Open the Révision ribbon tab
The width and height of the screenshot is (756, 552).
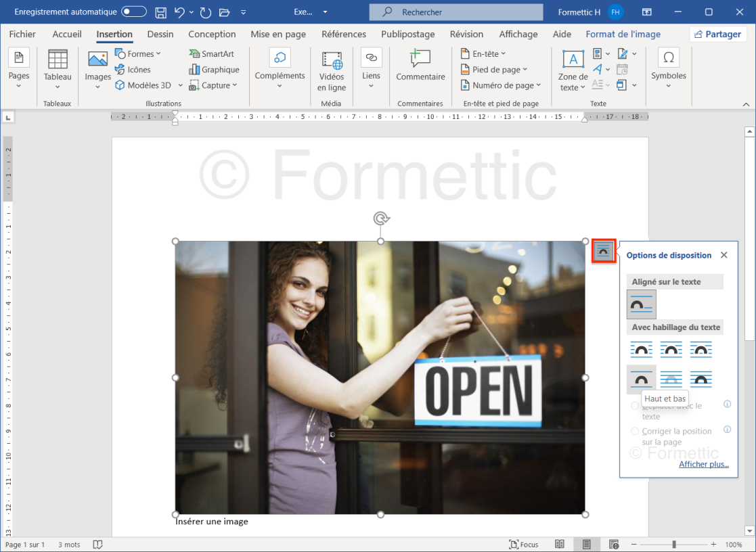[466, 34]
